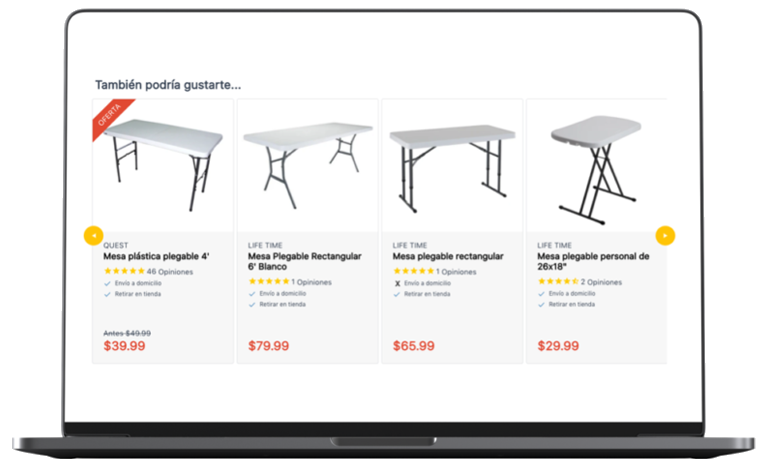Open Mesa Plegable Rectangular 6' Blanco link

305,261
